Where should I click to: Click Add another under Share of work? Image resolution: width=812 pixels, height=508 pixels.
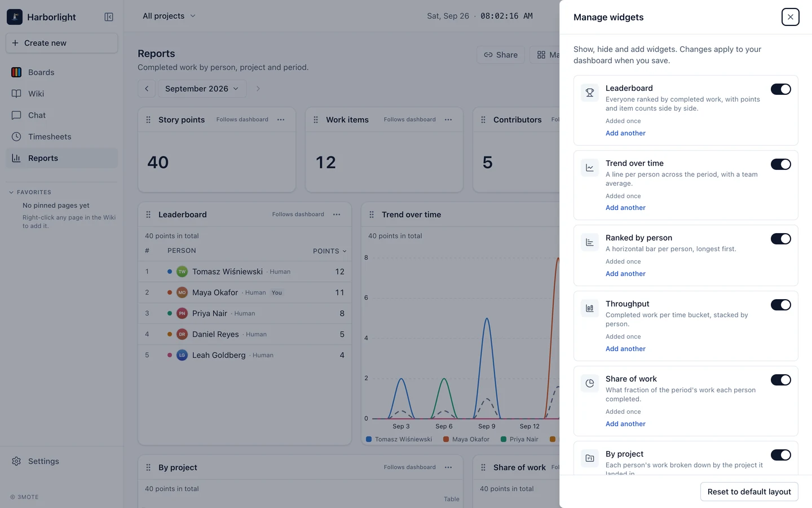(x=625, y=424)
